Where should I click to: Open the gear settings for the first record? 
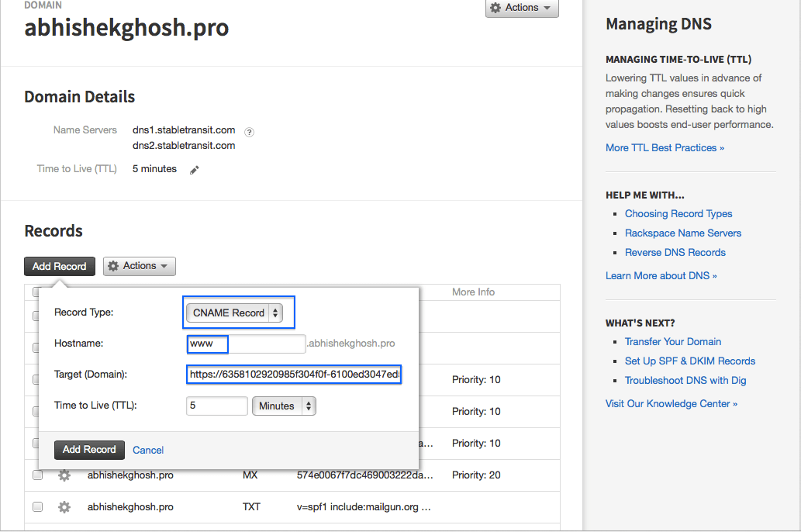point(64,316)
